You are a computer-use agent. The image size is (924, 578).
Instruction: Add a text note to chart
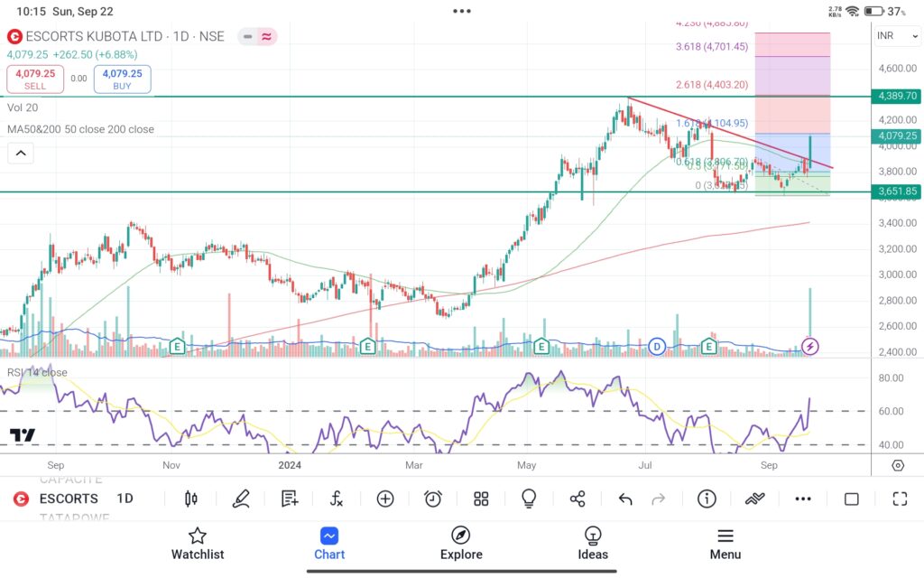coord(290,499)
